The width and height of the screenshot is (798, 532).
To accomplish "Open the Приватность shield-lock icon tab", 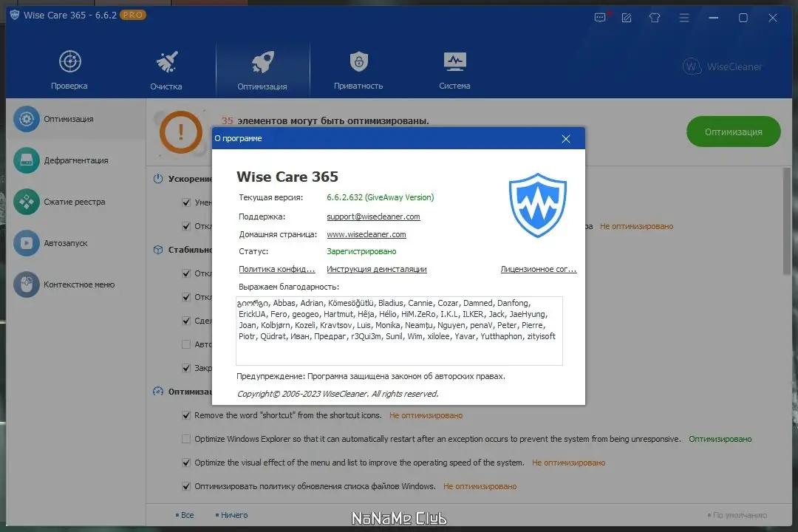I will click(x=359, y=61).
